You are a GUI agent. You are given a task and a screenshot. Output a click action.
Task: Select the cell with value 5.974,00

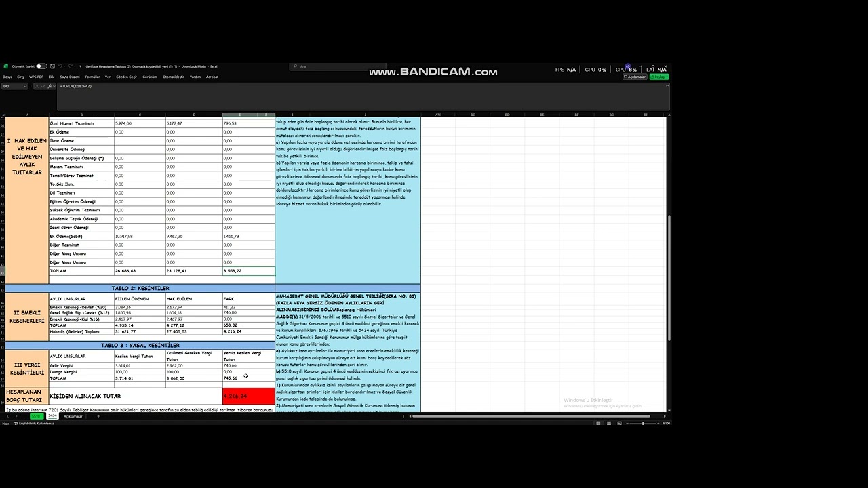(x=140, y=123)
